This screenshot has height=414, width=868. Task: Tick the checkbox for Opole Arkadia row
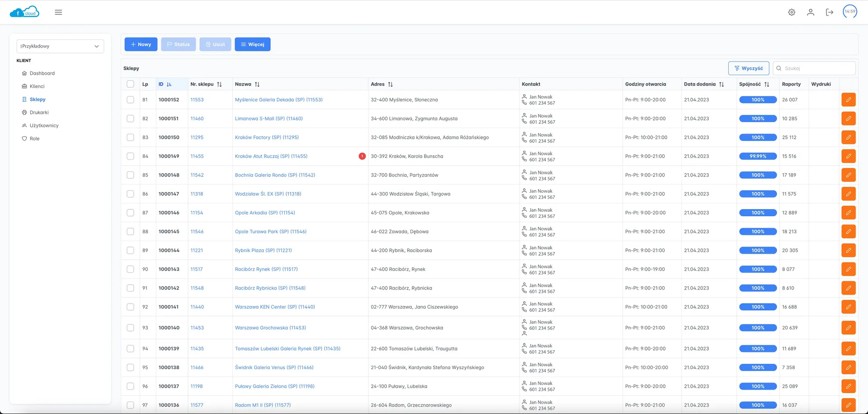coord(130,213)
